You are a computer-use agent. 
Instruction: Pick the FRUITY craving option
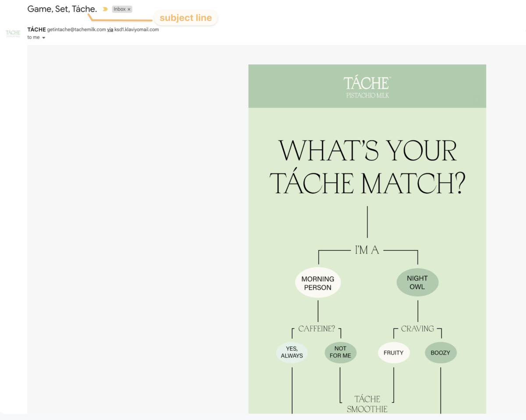click(x=394, y=352)
